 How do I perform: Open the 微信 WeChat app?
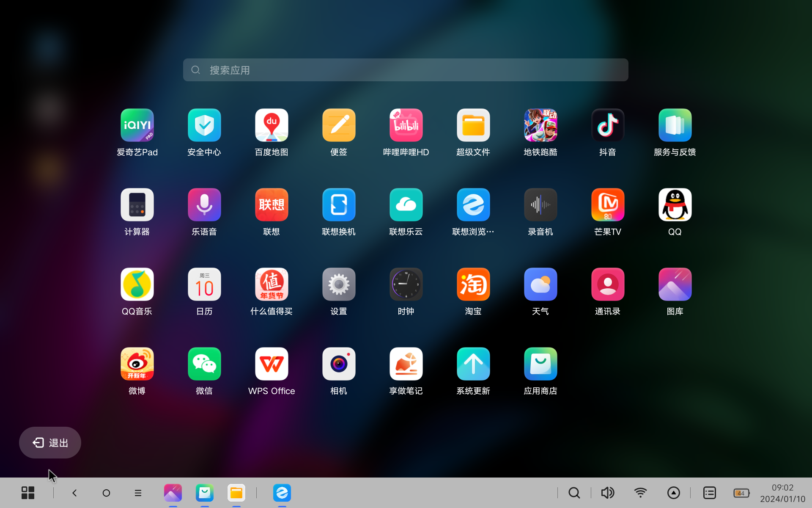click(204, 364)
